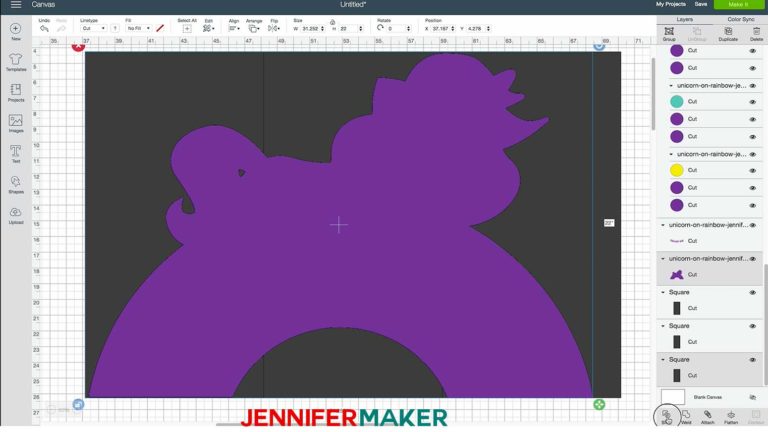Open the Arrange dropdown

pos(254,28)
